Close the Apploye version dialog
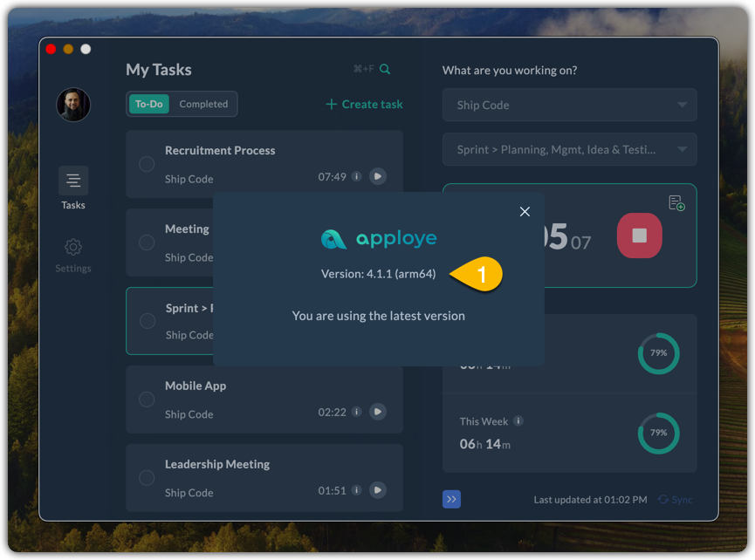 (x=525, y=212)
